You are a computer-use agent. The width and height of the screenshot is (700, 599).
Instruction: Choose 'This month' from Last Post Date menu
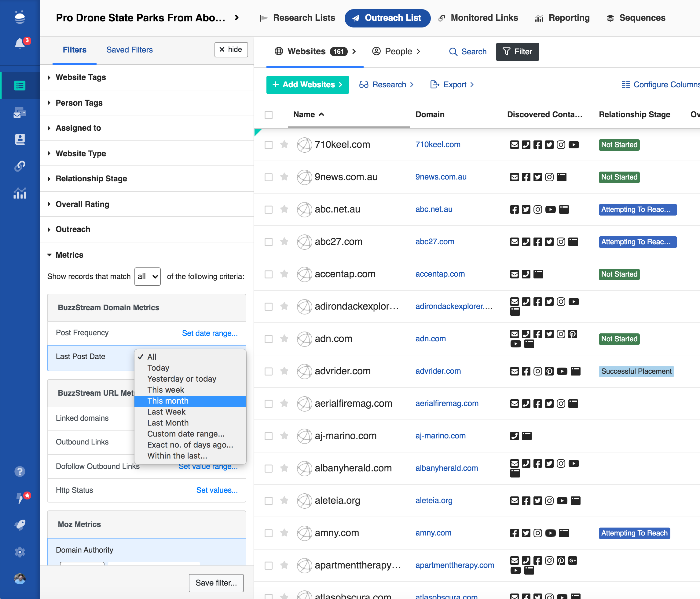168,401
